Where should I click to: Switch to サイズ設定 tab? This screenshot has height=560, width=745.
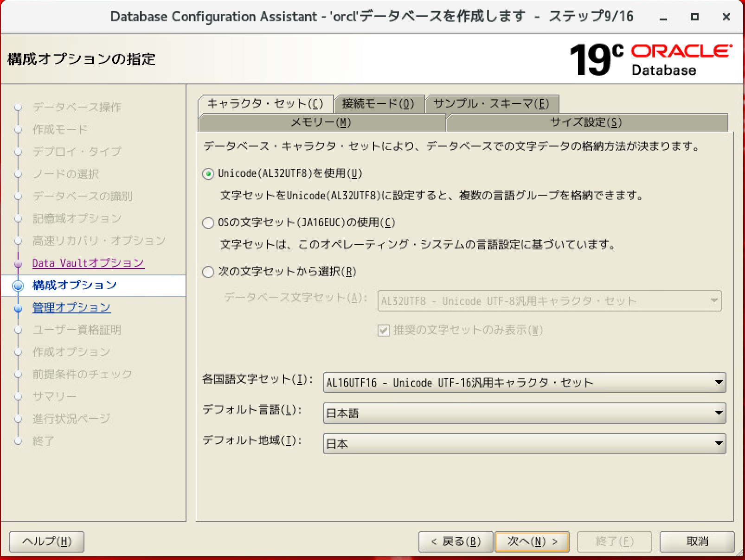click(586, 123)
